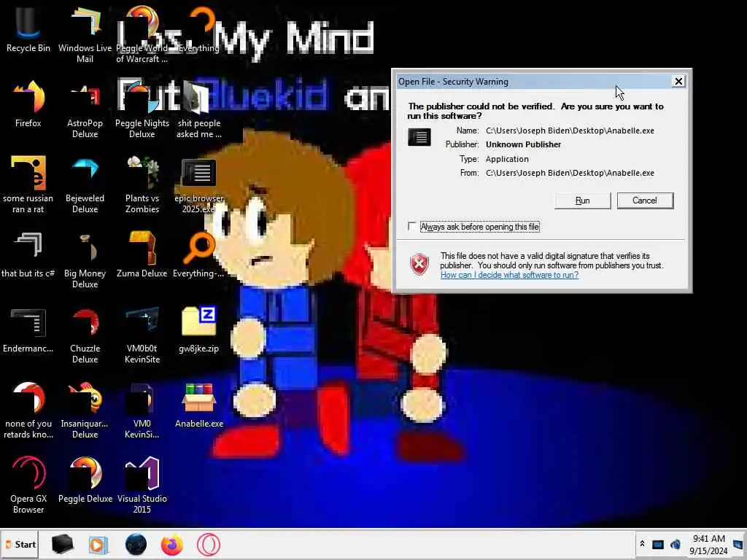Select the 'shit people asked me' folder

[199, 109]
